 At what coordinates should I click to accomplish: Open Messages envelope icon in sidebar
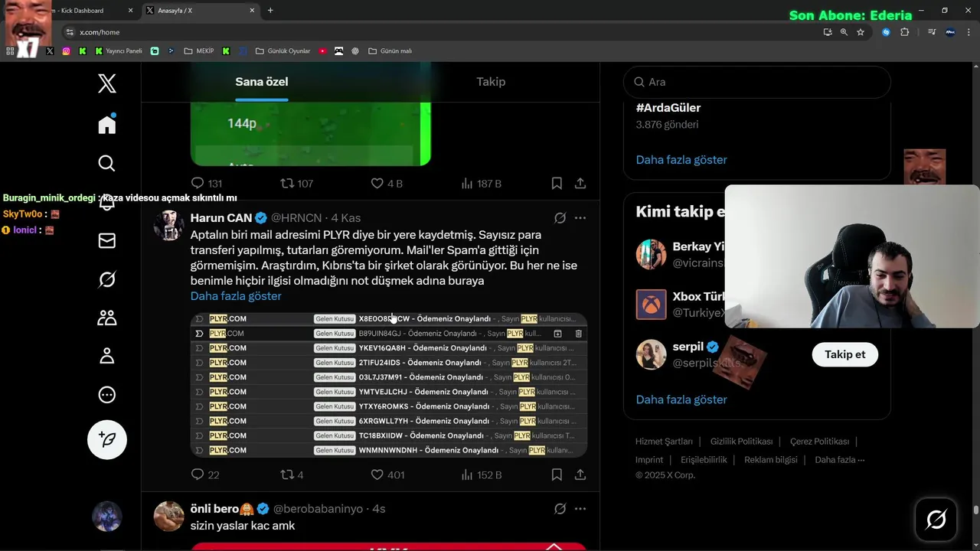click(x=107, y=241)
